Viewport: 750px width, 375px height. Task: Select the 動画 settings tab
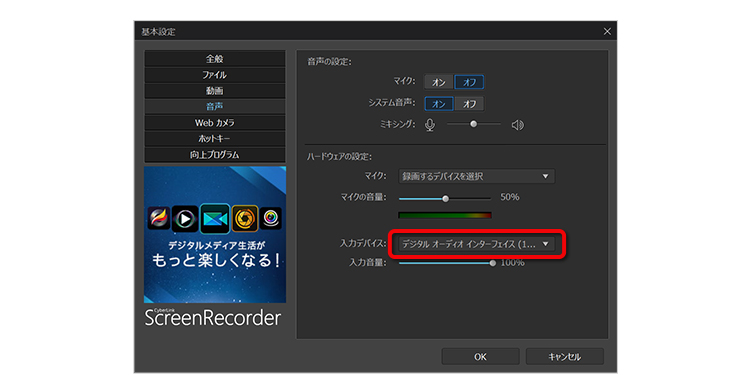tap(215, 91)
